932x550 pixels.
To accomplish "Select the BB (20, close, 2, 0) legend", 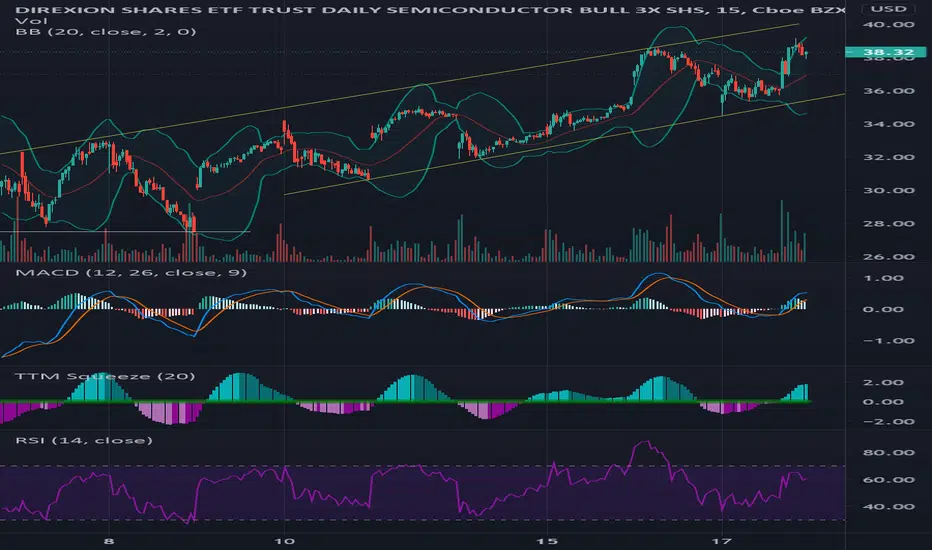I will 105,32.
